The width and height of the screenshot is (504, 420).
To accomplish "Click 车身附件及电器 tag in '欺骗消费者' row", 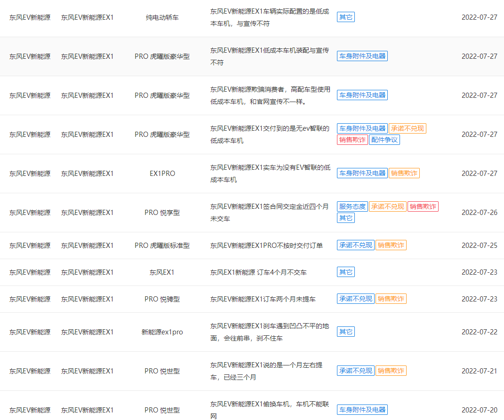I will [x=362, y=95].
